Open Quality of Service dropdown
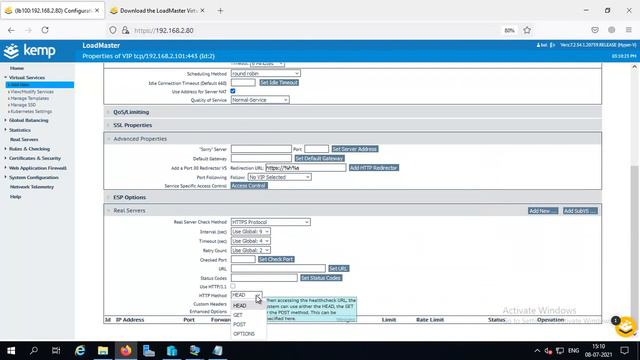Screen dimensions: 640x360 click(260, 100)
